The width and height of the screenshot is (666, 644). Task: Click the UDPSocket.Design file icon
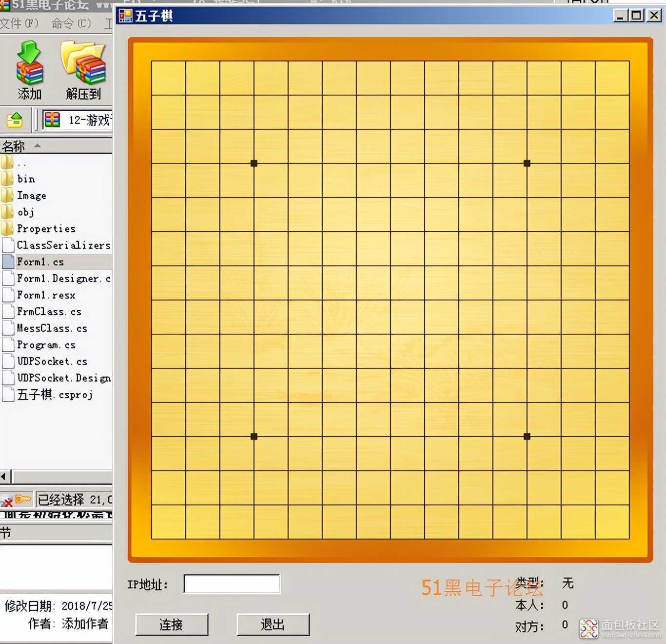point(8,378)
